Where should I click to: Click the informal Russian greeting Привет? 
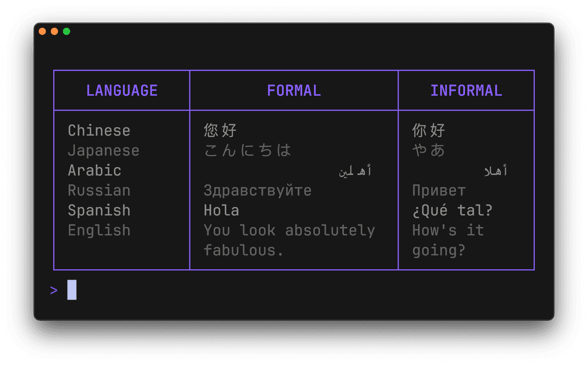pyautogui.click(x=439, y=191)
